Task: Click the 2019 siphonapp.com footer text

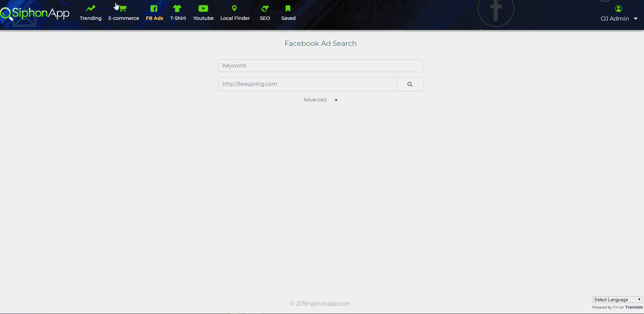Action: point(320,304)
